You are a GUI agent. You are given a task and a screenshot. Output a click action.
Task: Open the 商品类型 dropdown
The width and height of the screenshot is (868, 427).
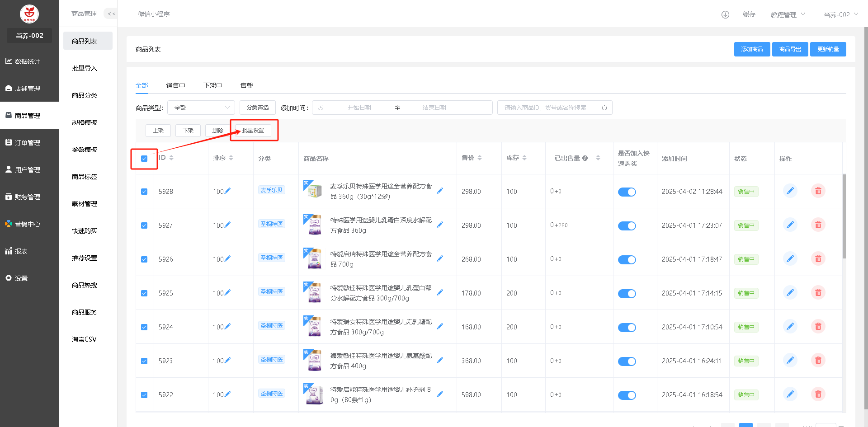(201, 108)
